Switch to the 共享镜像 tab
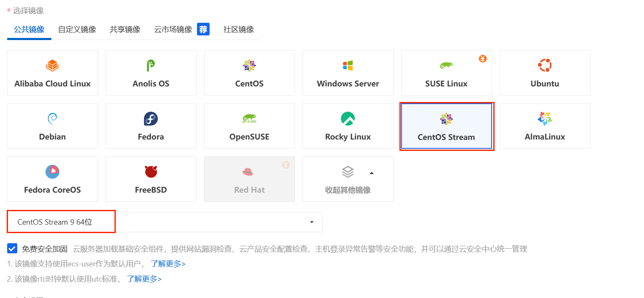This screenshot has width=644, height=298. click(x=125, y=30)
